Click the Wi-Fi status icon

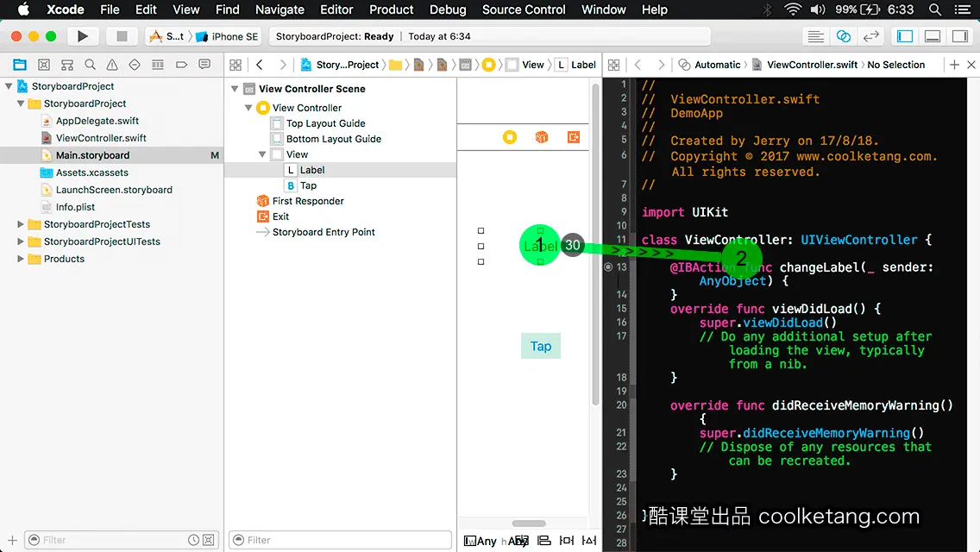click(x=793, y=9)
